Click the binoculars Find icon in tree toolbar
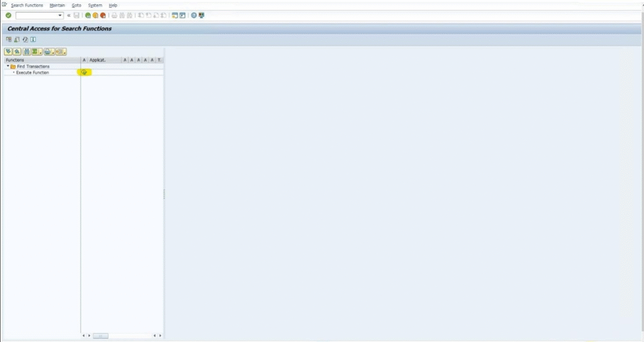This screenshot has width=644, height=342. (x=26, y=52)
